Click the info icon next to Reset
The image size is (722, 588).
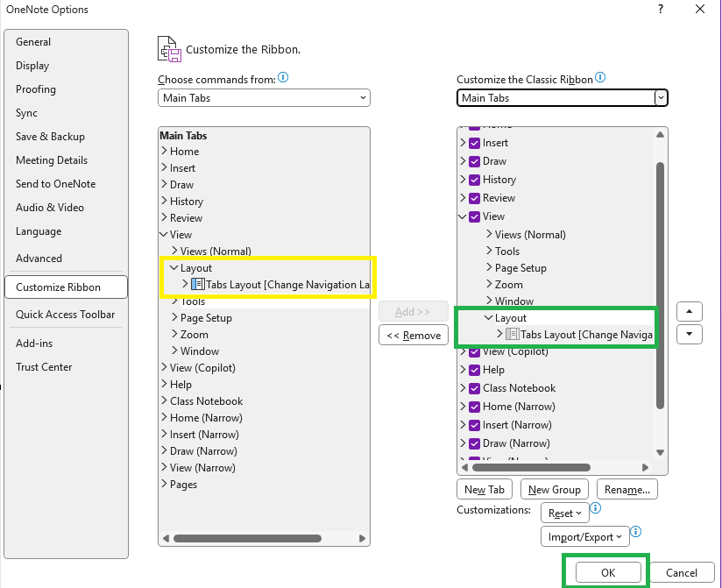point(595,508)
